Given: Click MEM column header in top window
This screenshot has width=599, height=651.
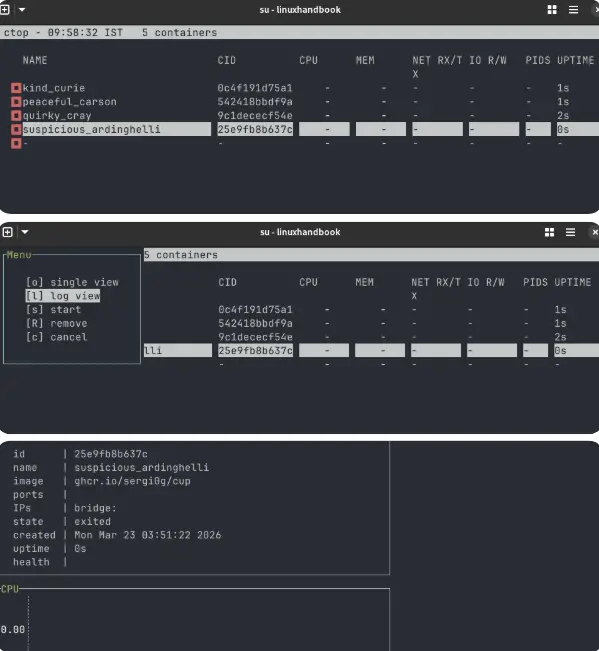Looking at the screenshot, I should click(x=365, y=61).
